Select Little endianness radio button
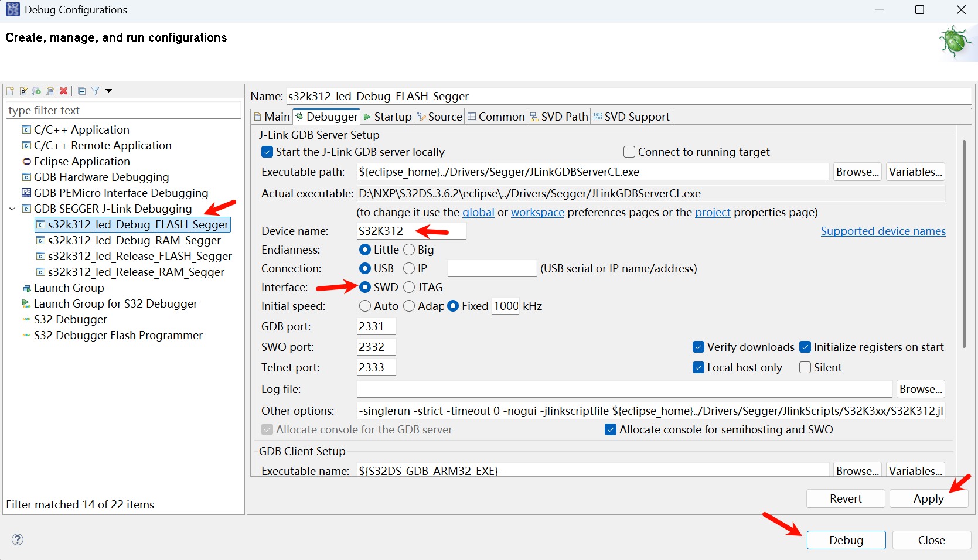Screen dimensions: 978x560 pos(364,250)
